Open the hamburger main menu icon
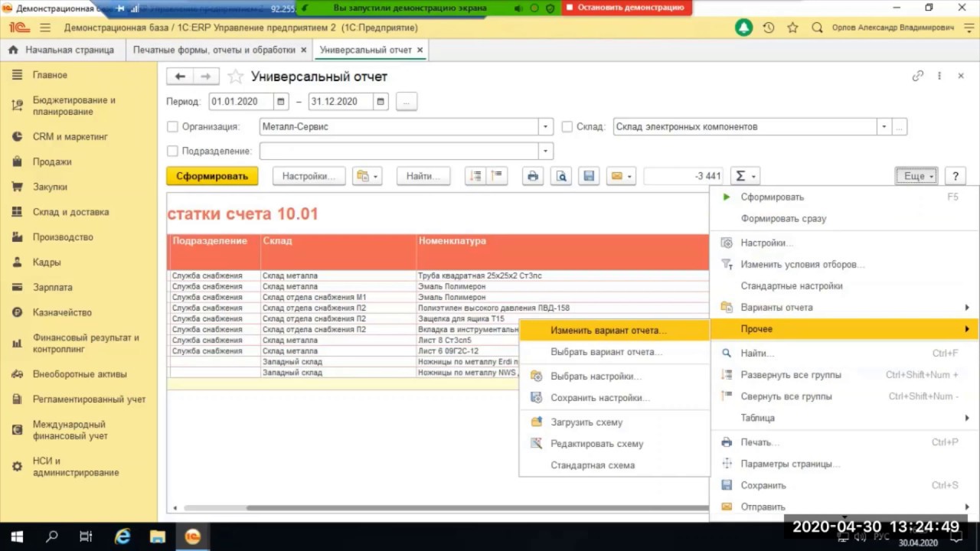 pos(45,28)
